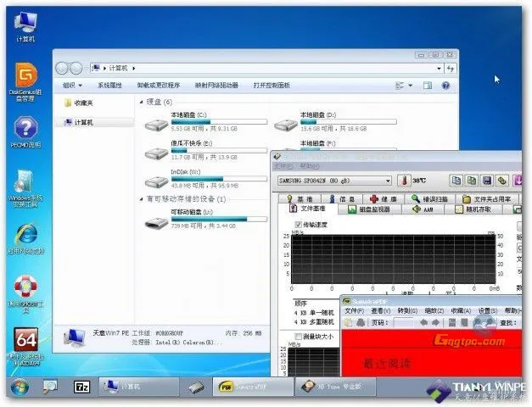Click Explorer forward navigation button
Screen dimensions: 532x407
(x=76, y=68)
